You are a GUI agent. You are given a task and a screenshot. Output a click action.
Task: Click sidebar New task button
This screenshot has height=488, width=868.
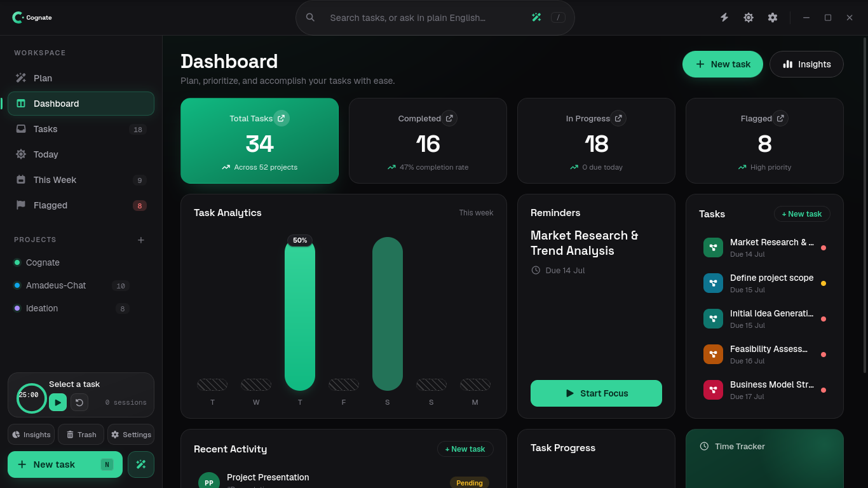coord(65,464)
